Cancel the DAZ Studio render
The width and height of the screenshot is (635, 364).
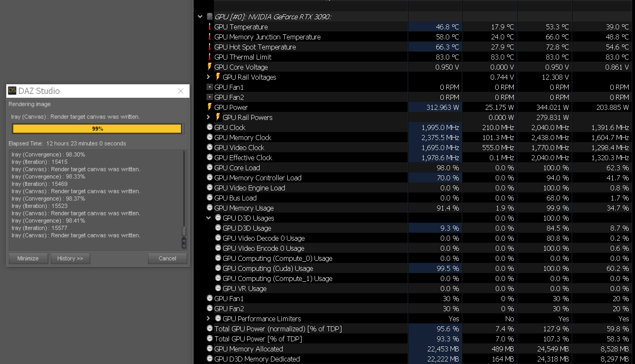click(x=167, y=258)
